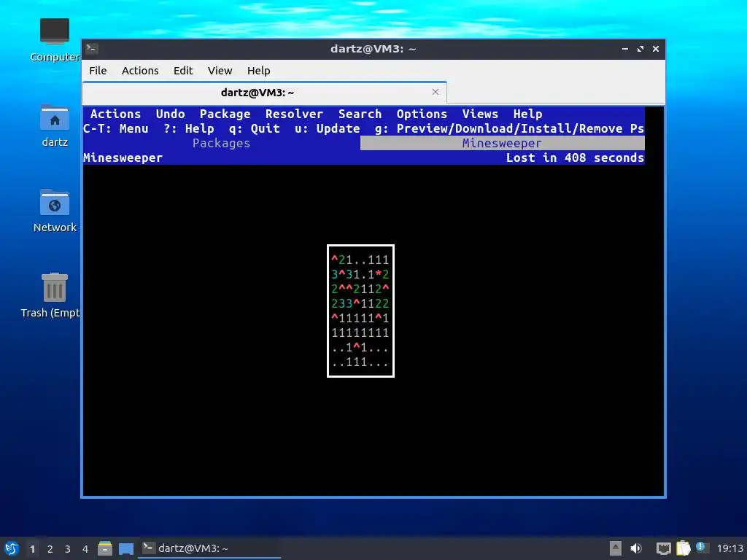Open the aptitude Views menu
Image resolution: width=747 pixels, height=560 pixels.
pyautogui.click(x=480, y=114)
